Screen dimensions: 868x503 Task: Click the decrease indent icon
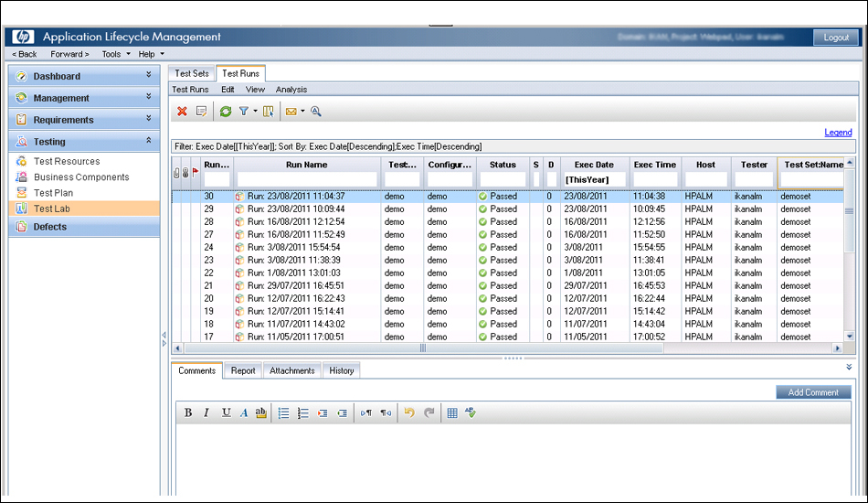(x=342, y=413)
